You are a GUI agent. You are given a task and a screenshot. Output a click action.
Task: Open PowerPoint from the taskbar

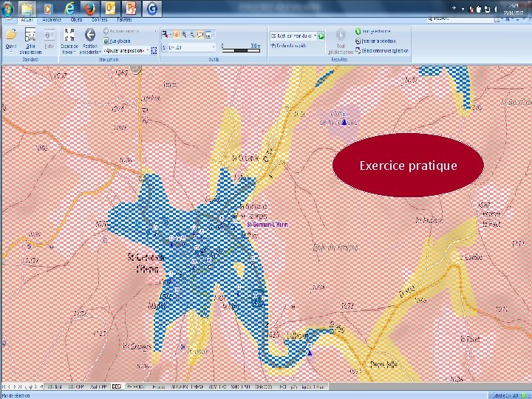[x=131, y=8]
